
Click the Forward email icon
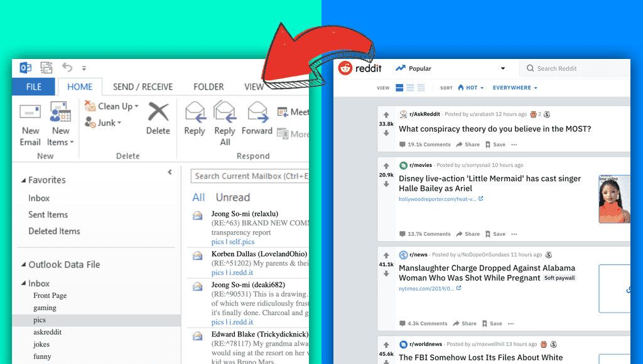tap(257, 112)
